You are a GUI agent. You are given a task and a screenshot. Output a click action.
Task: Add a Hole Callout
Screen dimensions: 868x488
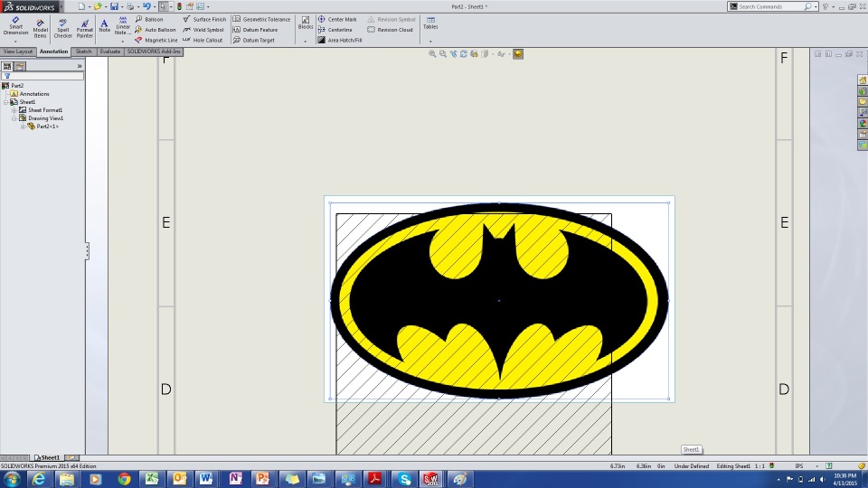(x=203, y=40)
